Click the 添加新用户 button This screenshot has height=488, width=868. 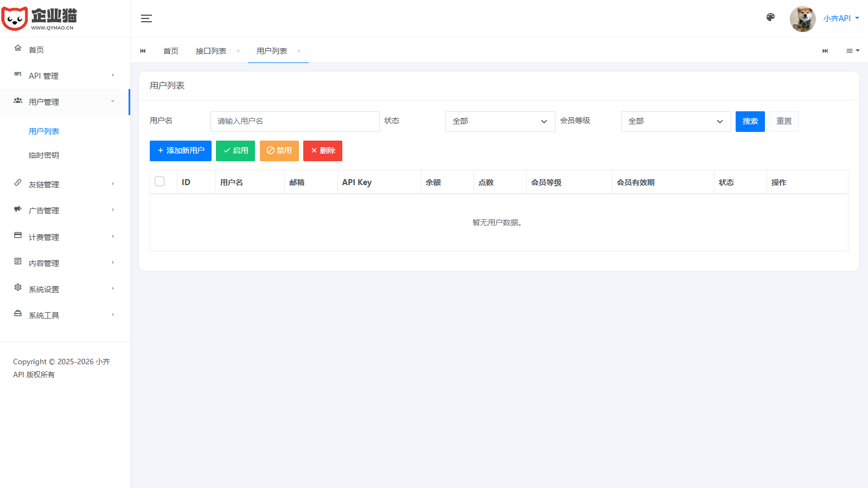tap(180, 151)
